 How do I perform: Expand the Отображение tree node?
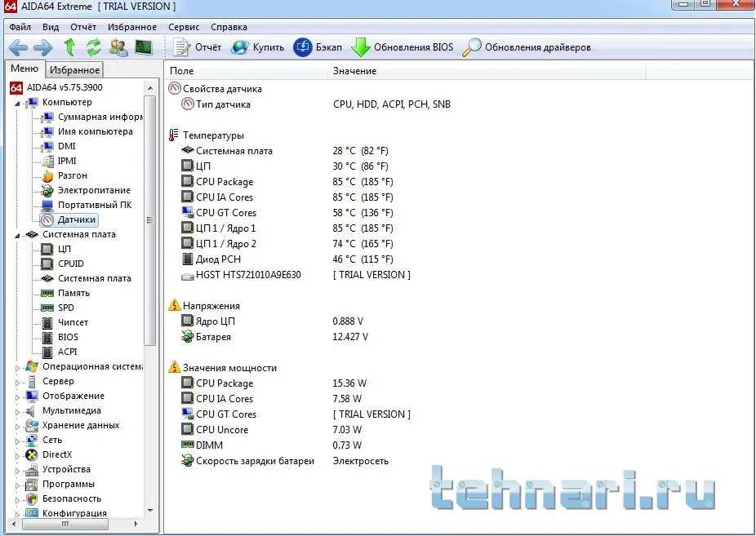(x=17, y=396)
